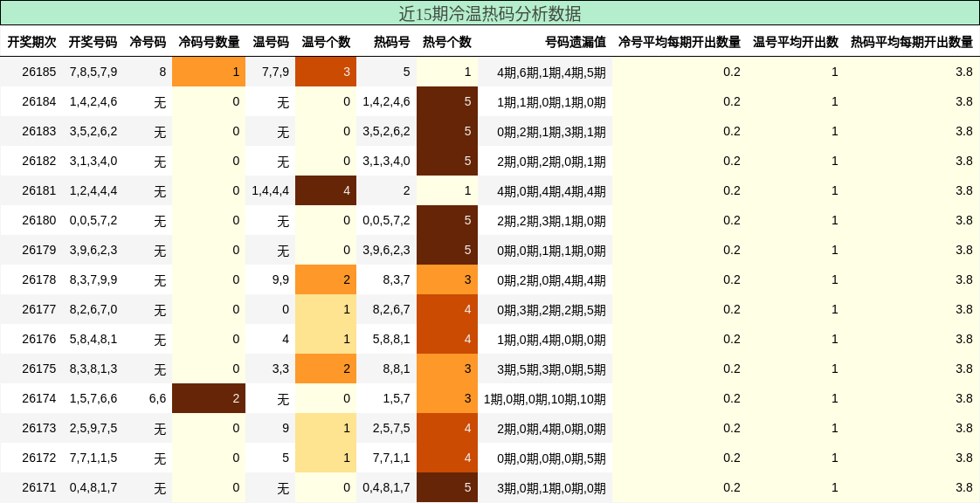Image resolution: width=980 pixels, height=503 pixels.
Task: Select period cell 26176
Action: (38, 339)
